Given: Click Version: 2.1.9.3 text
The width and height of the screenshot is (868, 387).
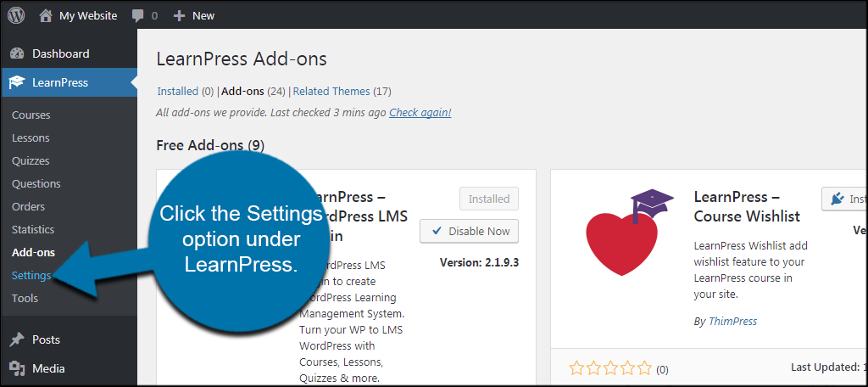Looking at the screenshot, I should pyautogui.click(x=479, y=262).
